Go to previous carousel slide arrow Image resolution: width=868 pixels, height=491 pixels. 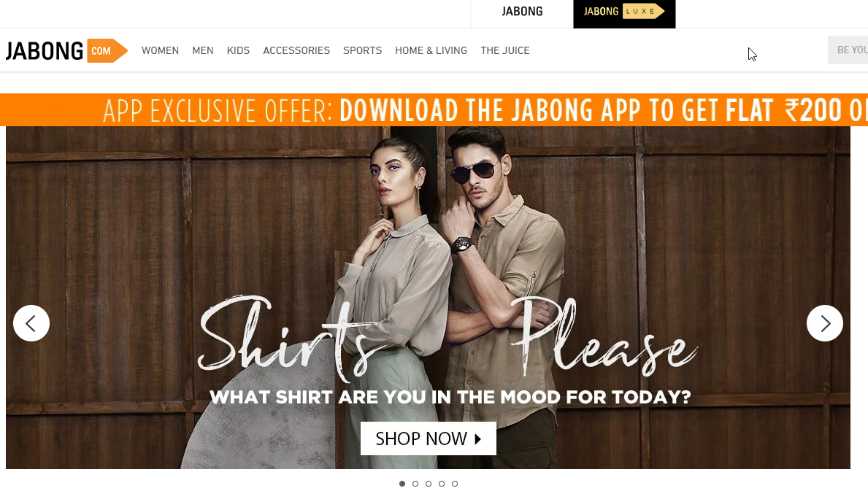[31, 323]
